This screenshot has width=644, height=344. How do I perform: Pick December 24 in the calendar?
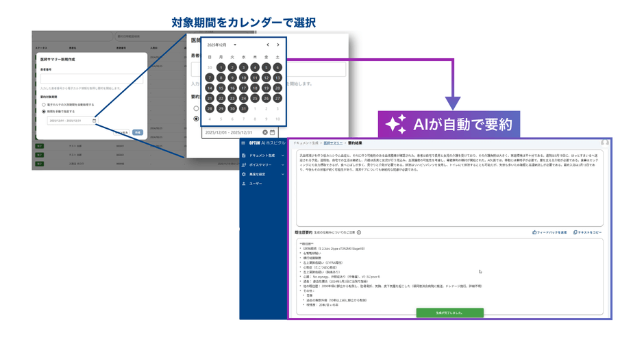tap(243, 98)
